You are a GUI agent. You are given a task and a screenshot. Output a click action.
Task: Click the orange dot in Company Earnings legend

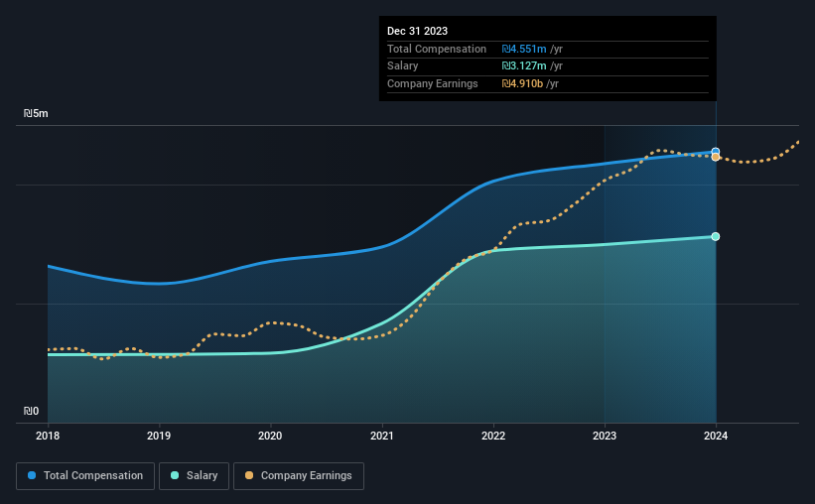249,475
